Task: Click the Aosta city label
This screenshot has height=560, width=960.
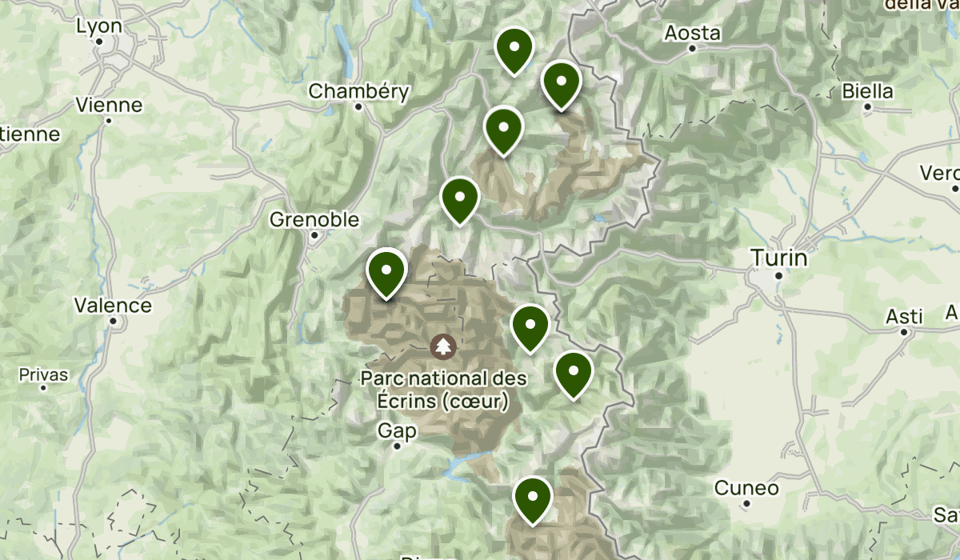Action: [x=693, y=34]
